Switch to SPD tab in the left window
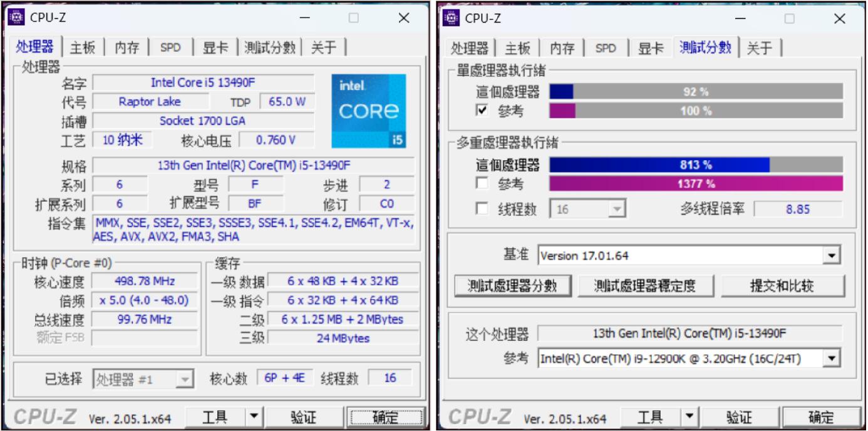 pos(170,48)
